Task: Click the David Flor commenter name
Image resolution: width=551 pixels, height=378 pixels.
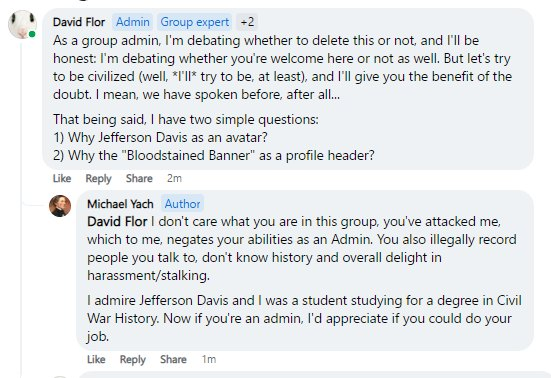Action: tap(79, 22)
